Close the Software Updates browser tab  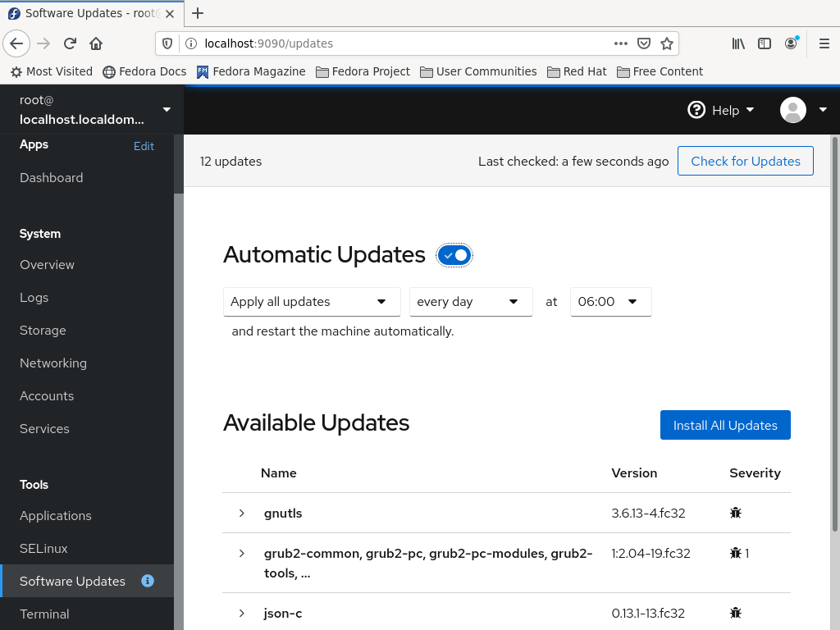tap(170, 14)
